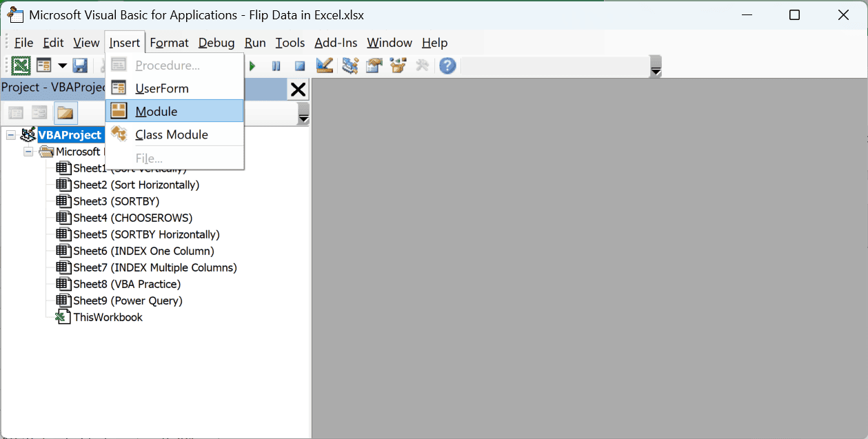This screenshot has height=439, width=868.
Task: Collapse the VBAProject tree node
Action: (10, 135)
